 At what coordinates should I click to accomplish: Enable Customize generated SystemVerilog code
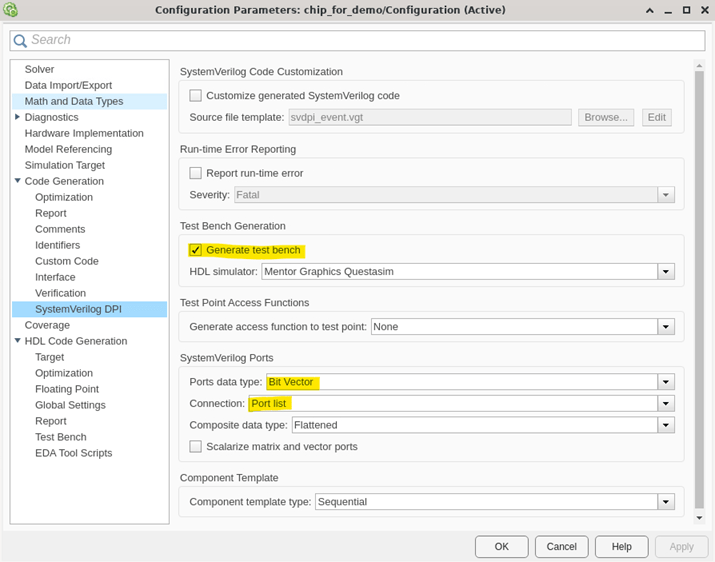pyautogui.click(x=196, y=96)
